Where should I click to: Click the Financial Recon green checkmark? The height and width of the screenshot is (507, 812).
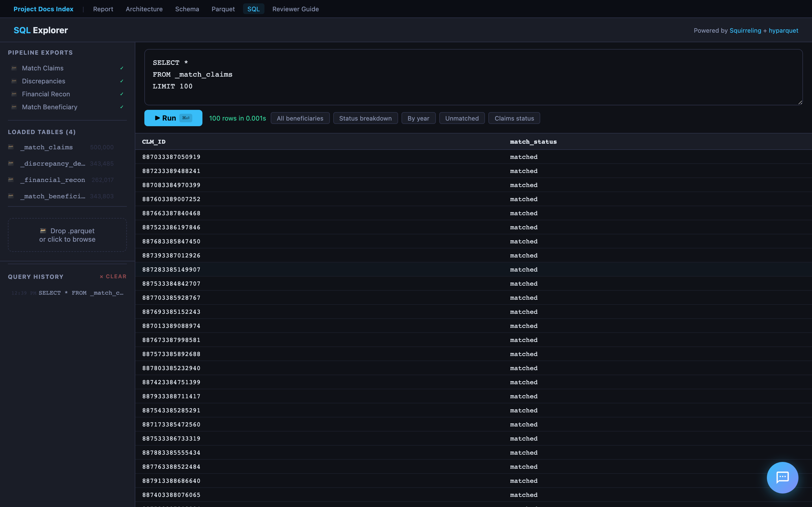(x=122, y=94)
